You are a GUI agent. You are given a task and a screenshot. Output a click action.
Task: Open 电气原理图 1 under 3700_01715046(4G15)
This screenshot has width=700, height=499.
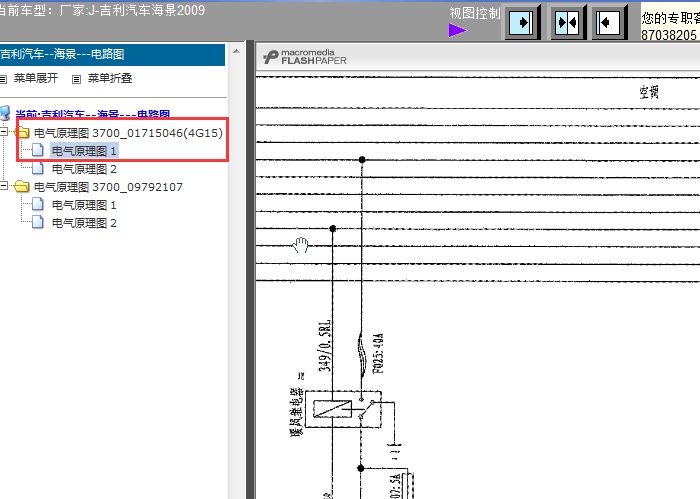point(84,151)
